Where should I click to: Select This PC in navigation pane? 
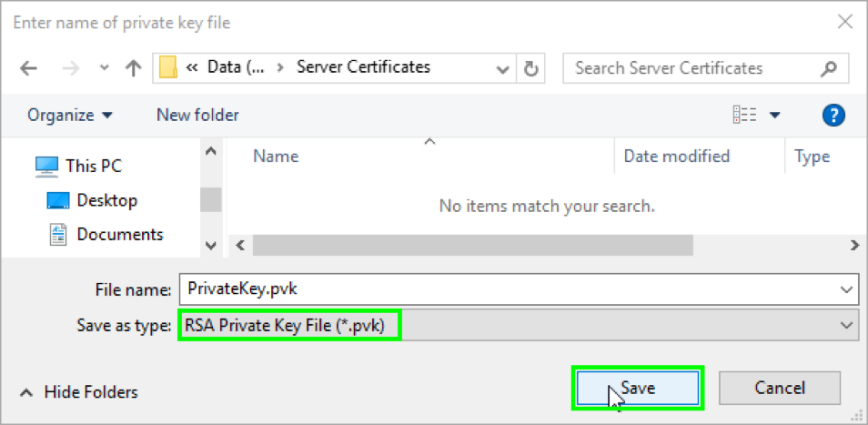pos(93,167)
